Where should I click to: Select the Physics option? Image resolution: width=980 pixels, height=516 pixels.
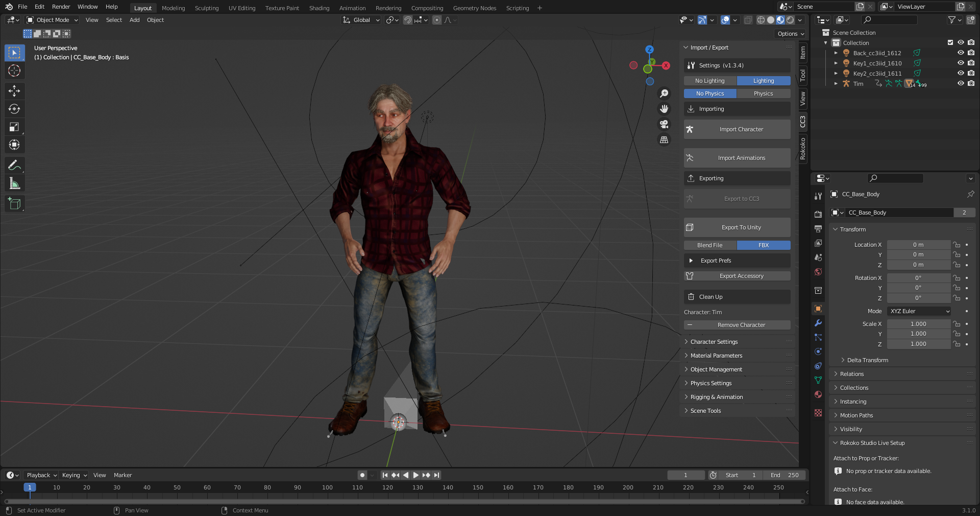coord(764,93)
